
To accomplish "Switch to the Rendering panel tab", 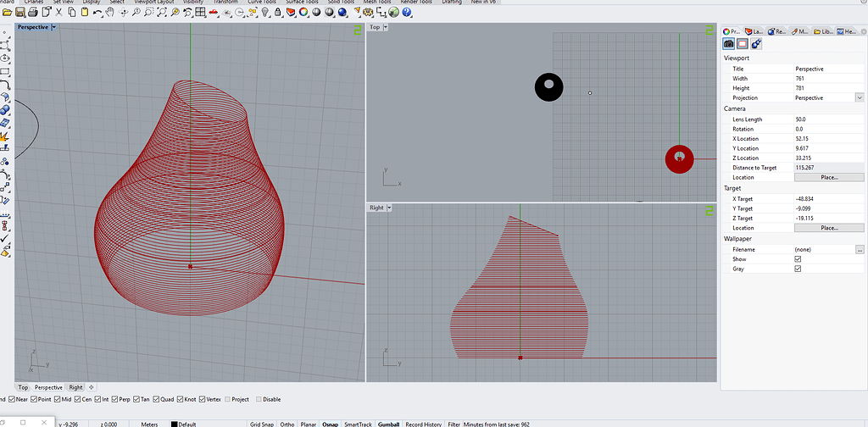I will coord(777,31).
